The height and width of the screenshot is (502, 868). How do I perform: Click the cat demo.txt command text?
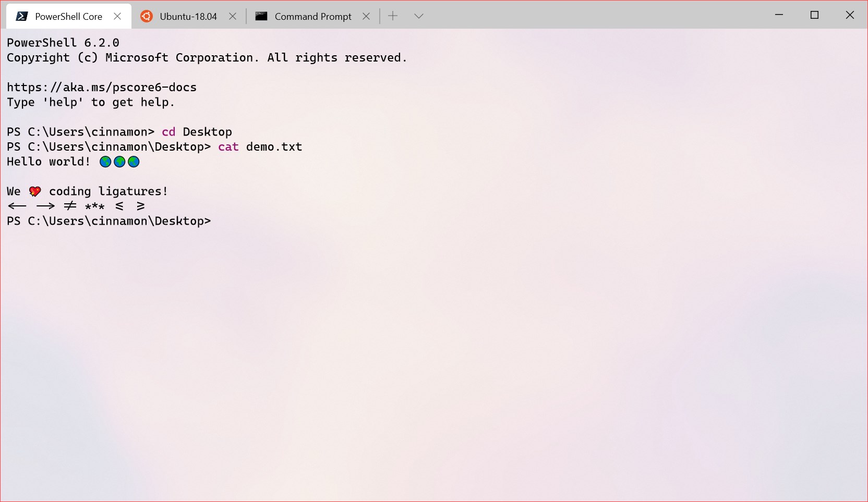pyautogui.click(x=259, y=146)
